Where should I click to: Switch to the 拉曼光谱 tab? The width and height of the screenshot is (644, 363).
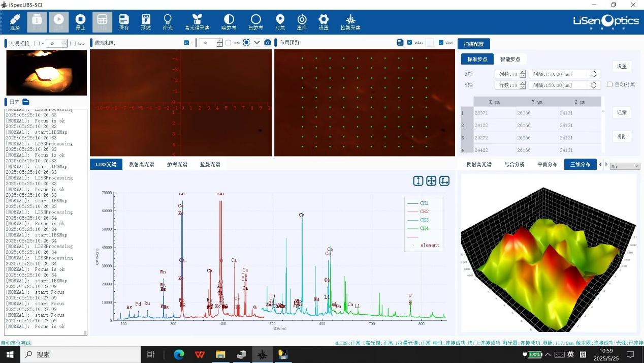click(x=210, y=165)
